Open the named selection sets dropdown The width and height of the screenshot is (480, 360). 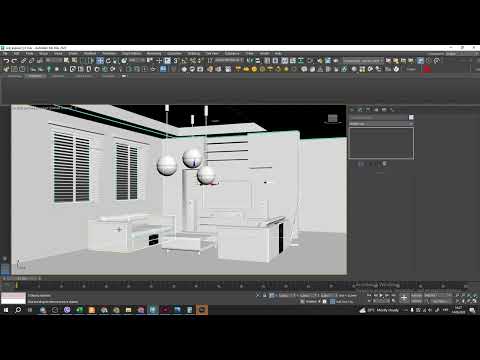[x=230, y=61]
